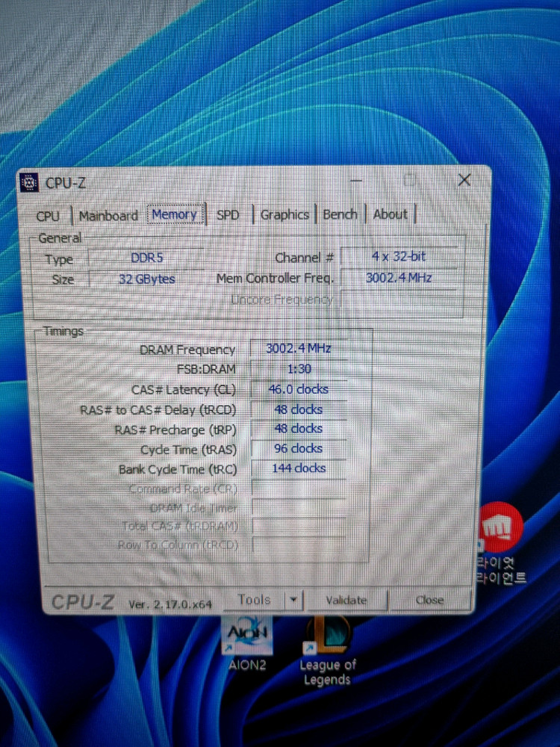Click the tRP 48 clocks value
Screen dimensions: 560x747
point(299,429)
